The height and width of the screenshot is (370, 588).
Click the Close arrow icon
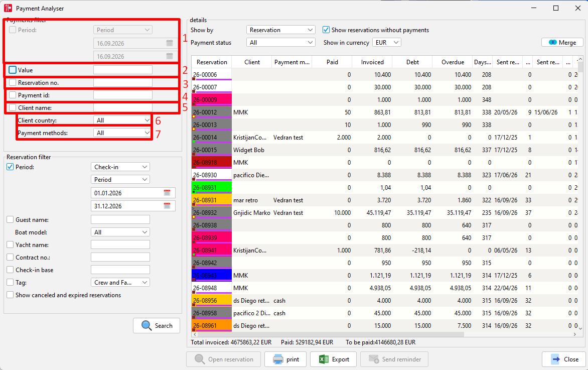coord(555,359)
